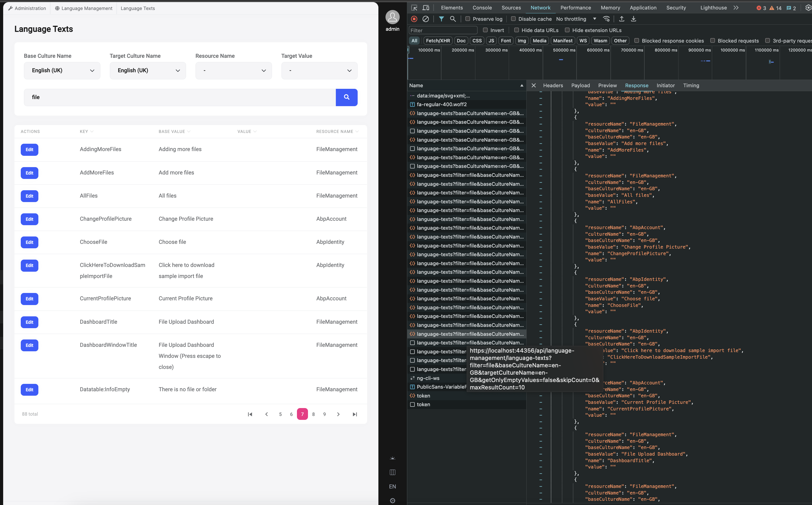Open the DevTools network search magnifier

click(453, 19)
